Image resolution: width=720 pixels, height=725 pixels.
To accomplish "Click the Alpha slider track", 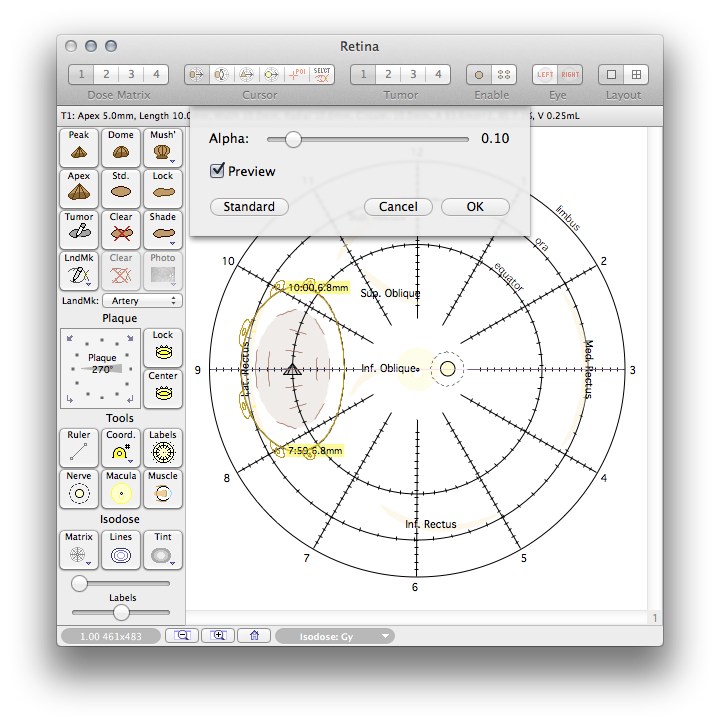I will (380, 139).
